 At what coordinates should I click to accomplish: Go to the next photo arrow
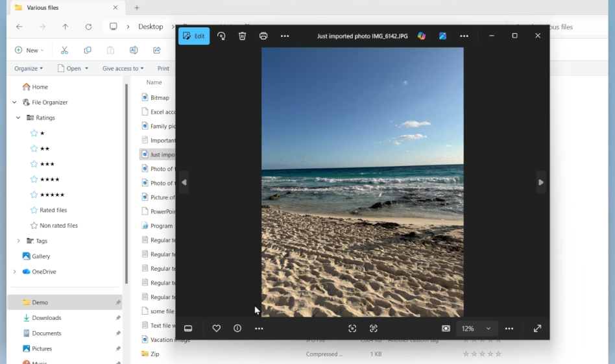541,182
